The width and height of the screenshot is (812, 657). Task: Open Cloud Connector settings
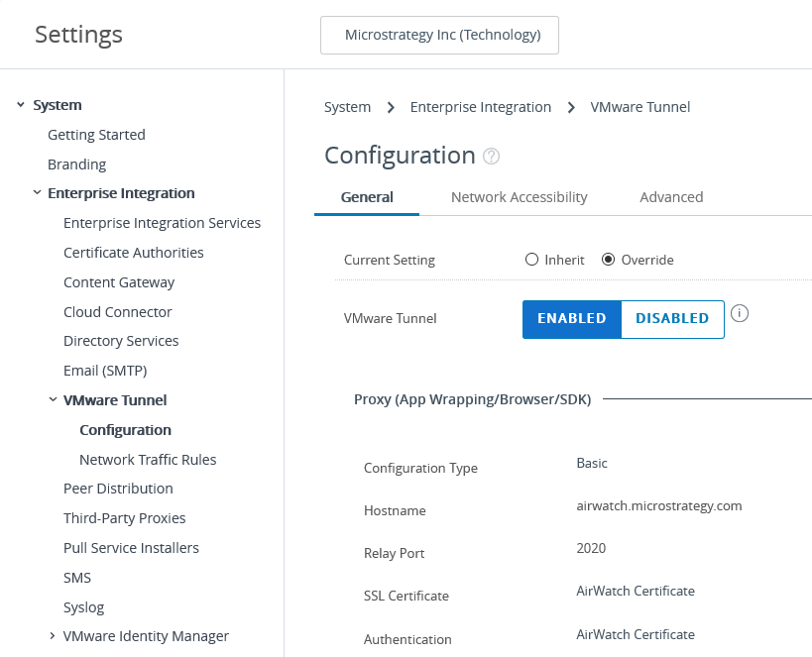[x=118, y=312]
